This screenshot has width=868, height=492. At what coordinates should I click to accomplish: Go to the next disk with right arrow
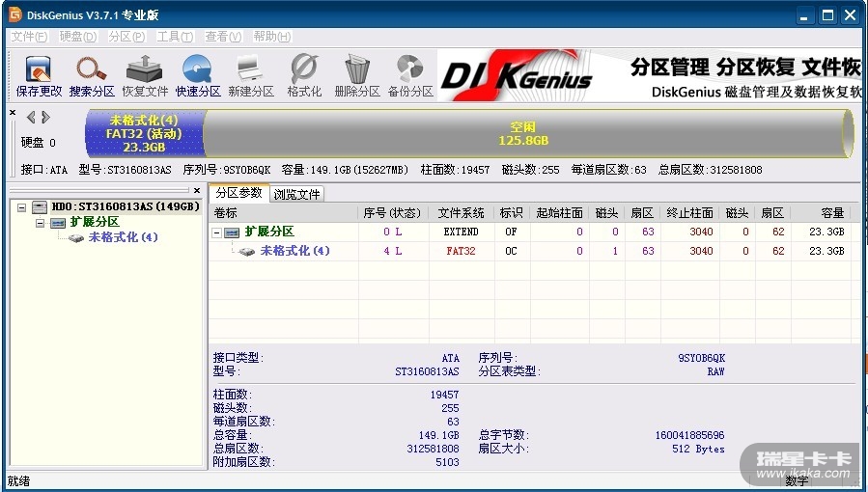tap(45, 117)
